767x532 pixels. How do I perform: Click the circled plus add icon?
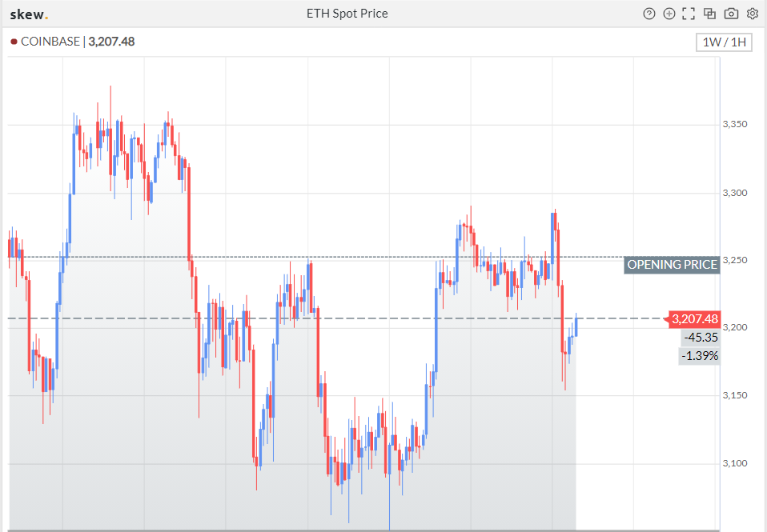pos(669,14)
